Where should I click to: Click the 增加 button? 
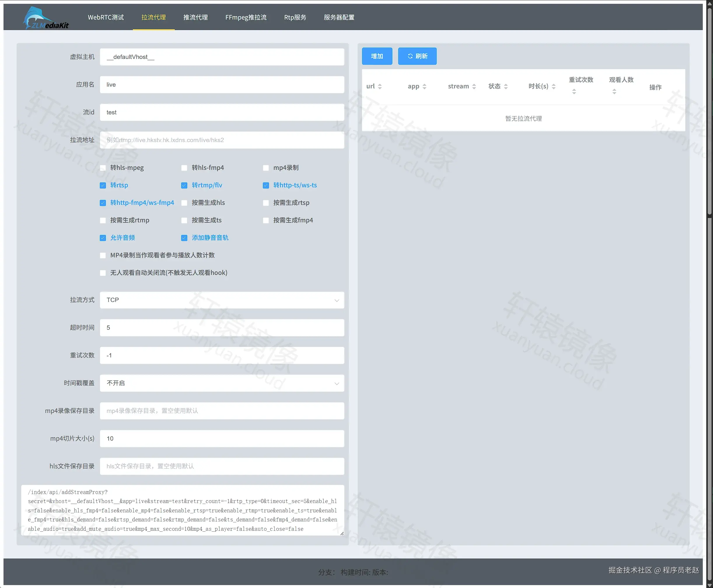point(377,56)
